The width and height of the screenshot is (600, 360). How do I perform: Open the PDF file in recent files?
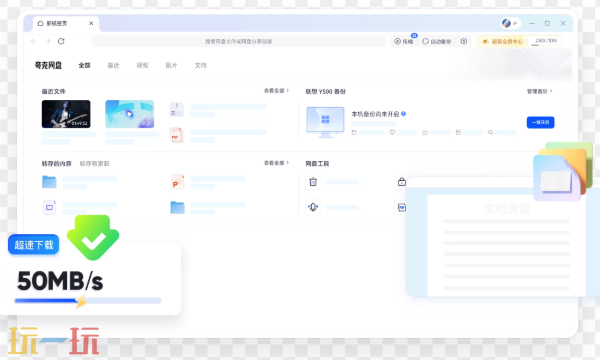[x=176, y=135]
